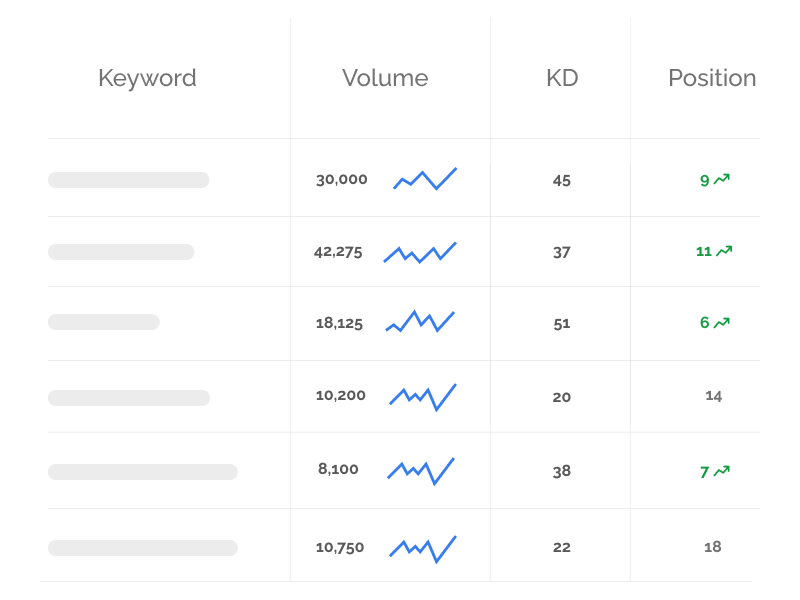The height and width of the screenshot is (600, 800).
Task: Click the rising arrow next to position 7
Action: [x=722, y=471]
